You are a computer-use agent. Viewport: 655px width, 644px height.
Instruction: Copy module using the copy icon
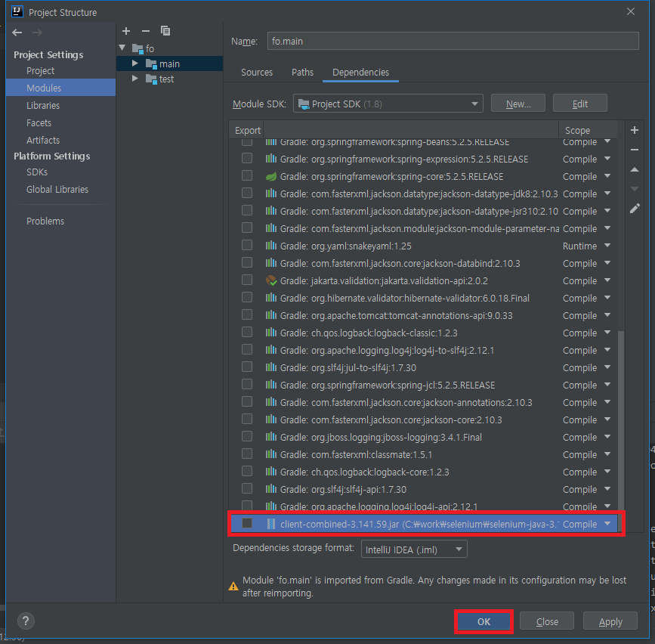click(165, 31)
